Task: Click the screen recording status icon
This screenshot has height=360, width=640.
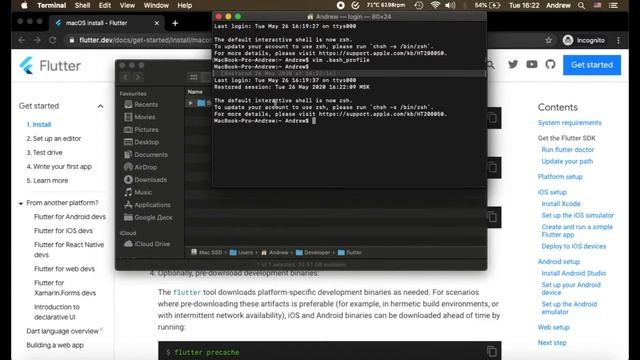Action: tap(340, 5)
